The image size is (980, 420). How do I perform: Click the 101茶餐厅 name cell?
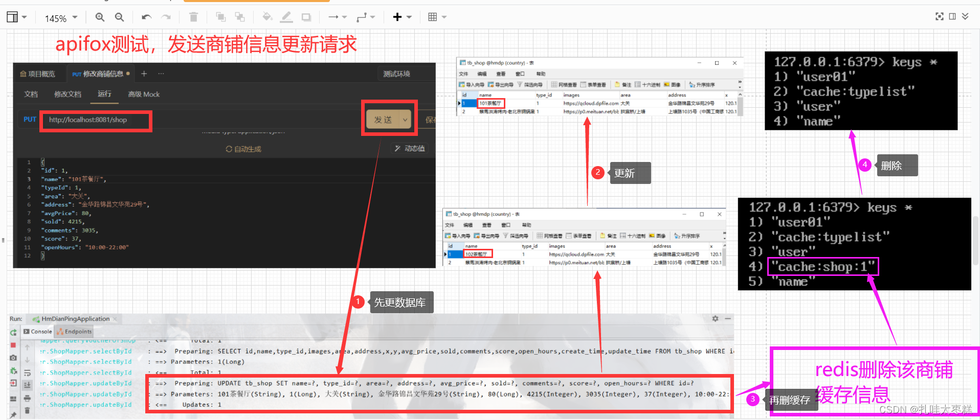[x=491, y=103]
